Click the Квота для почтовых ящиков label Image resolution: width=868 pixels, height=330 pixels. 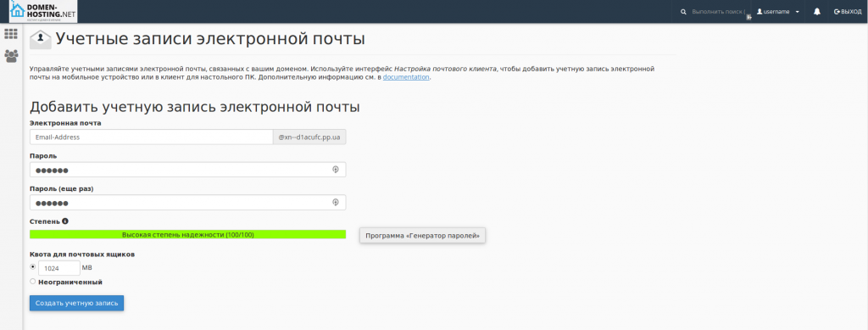[x=82, y=254]
